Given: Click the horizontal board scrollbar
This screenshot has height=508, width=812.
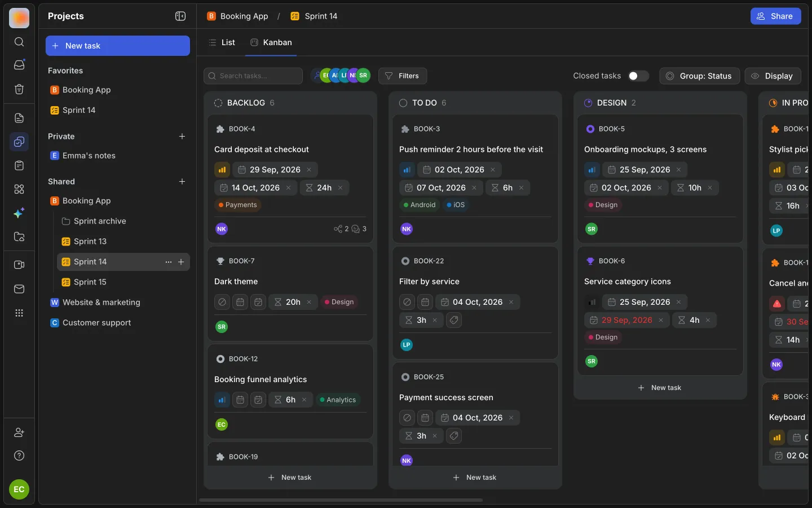Looking at the screenshot, I should [x=341, y=500].
